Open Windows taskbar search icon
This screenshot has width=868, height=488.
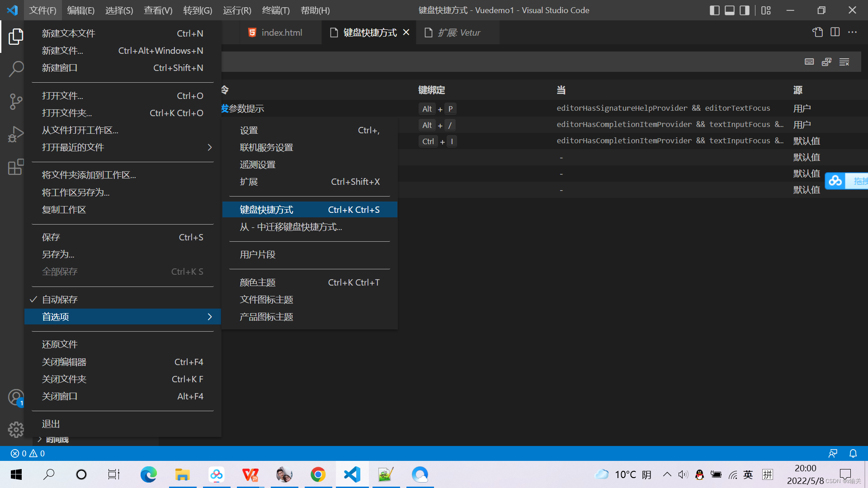[49, 474]
